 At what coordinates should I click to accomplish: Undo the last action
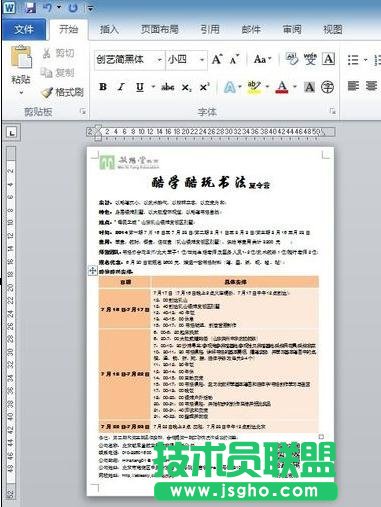coord(47,8)
